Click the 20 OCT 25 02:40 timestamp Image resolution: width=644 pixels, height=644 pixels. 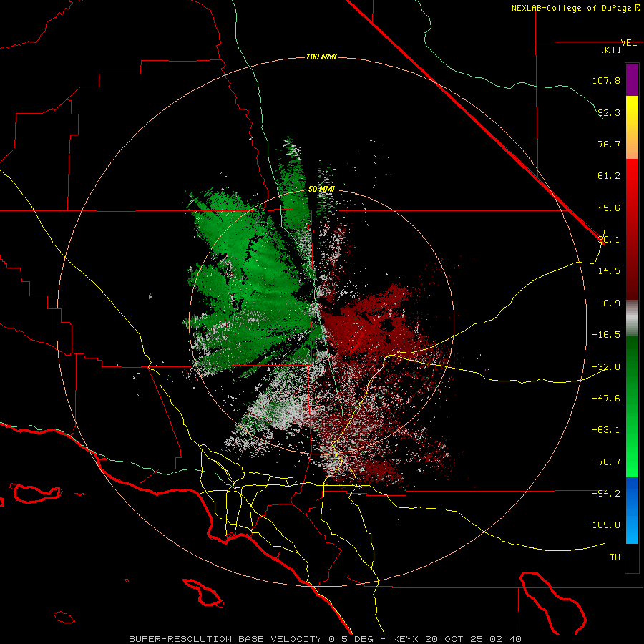tap(472, 639)
